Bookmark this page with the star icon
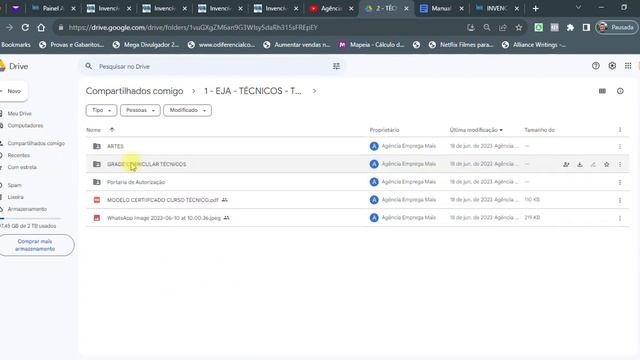The image size is (640, 360). (x=519, y=27)
